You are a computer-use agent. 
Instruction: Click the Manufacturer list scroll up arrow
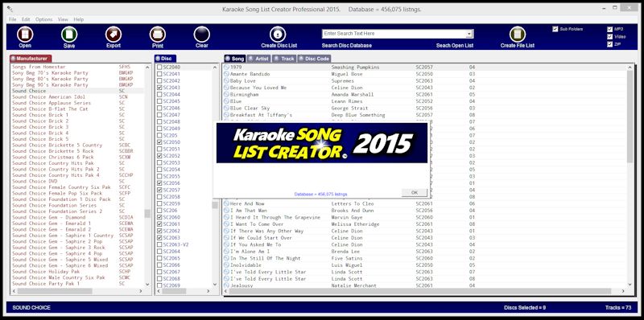pos(147,68)
